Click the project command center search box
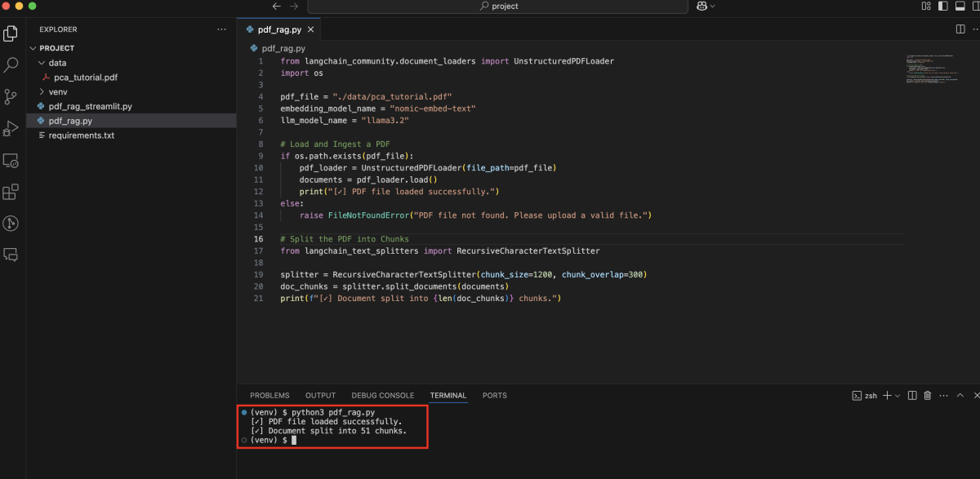This screenshot has height=479, width=980. click(x=497, y=6)
